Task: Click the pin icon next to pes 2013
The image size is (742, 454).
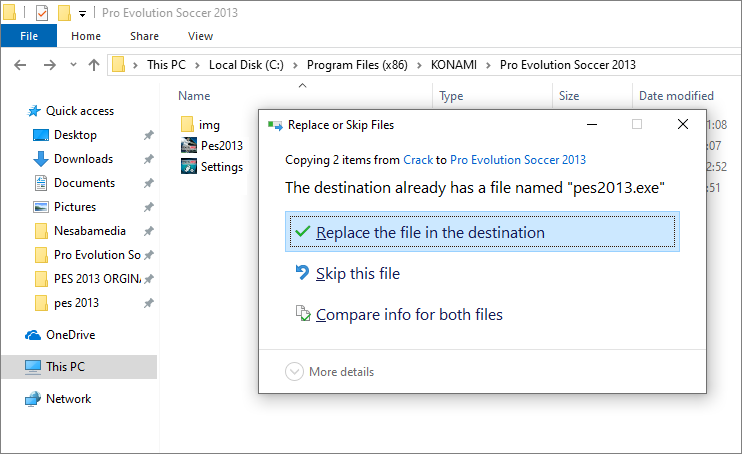Action: coord(149,303)
